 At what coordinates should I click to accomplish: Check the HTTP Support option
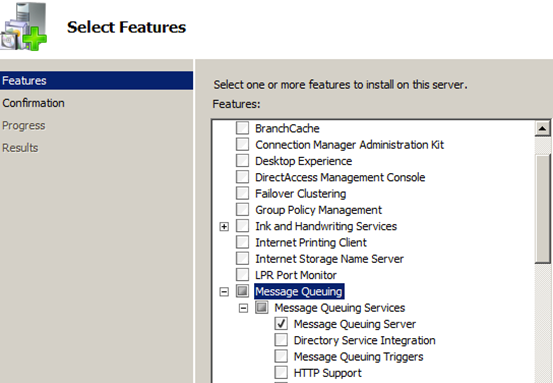coord(281,372)
